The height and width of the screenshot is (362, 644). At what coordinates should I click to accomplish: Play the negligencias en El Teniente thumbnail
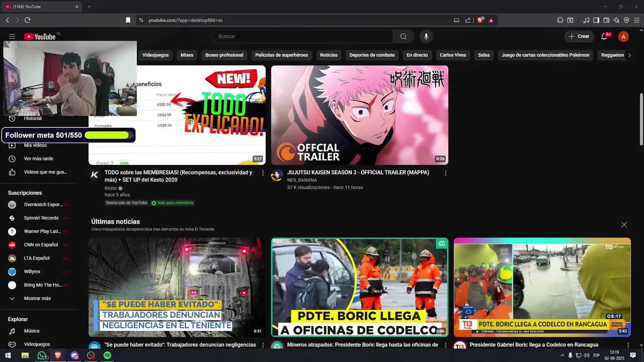click(x=177, y=287)
